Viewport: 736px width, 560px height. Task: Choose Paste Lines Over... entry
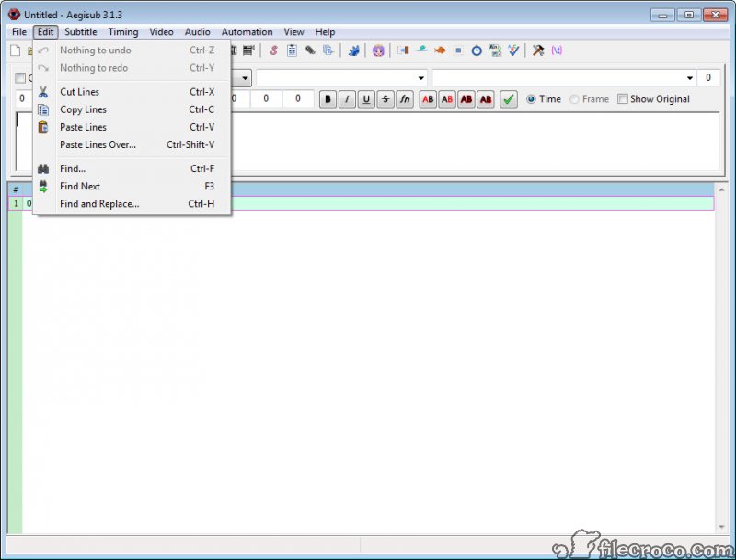click(x=132, y=145)
